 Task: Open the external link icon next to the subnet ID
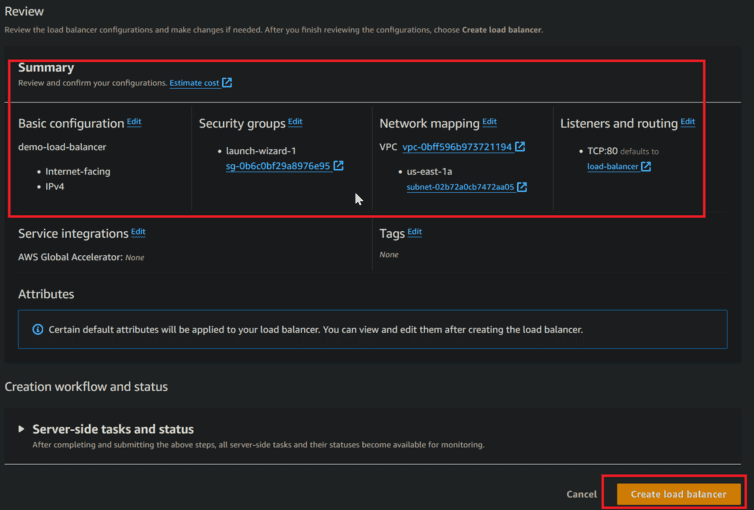pos(522,187)
